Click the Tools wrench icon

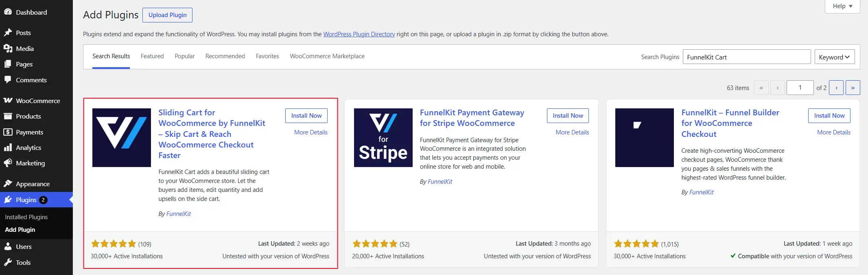(x=8, y=262)
